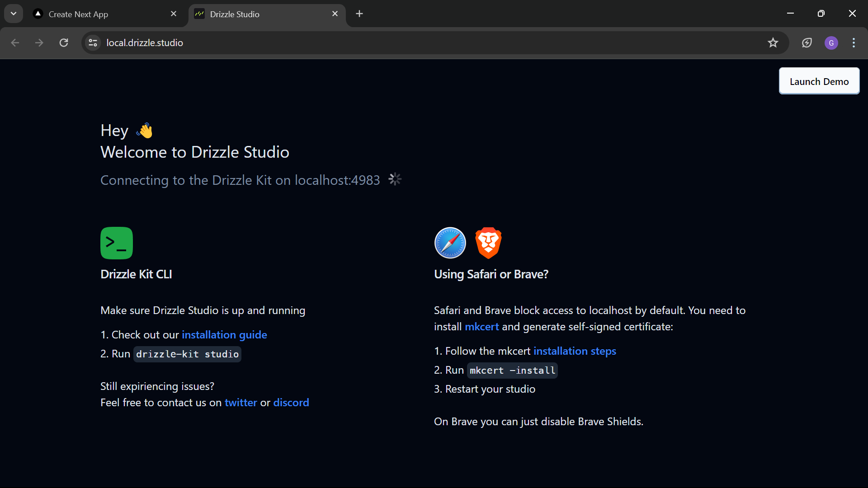Open site permissions via the tune icon
Screen dimensions: 868x488
point(92,42)
